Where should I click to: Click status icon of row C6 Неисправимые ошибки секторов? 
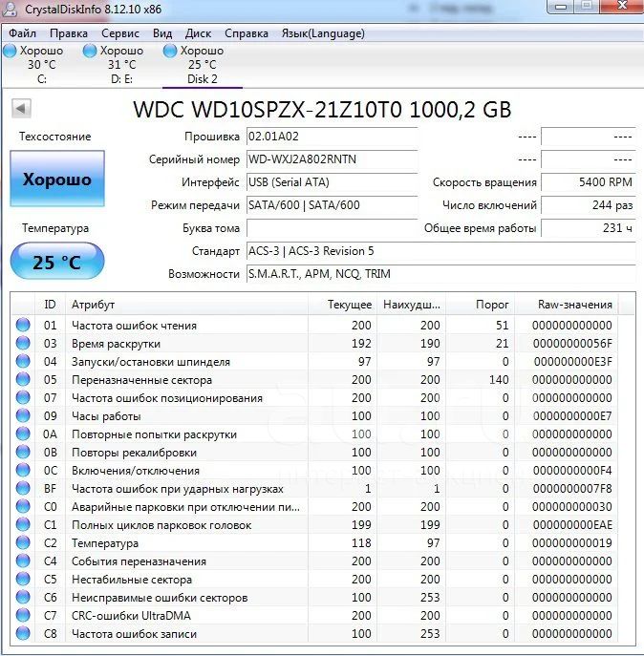click(x=23, y=597)
